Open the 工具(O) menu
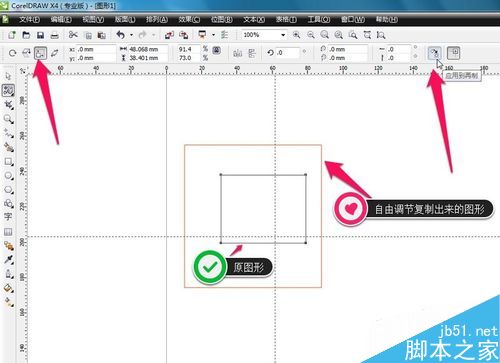This screenshot has width=500, height=363. 319,19
